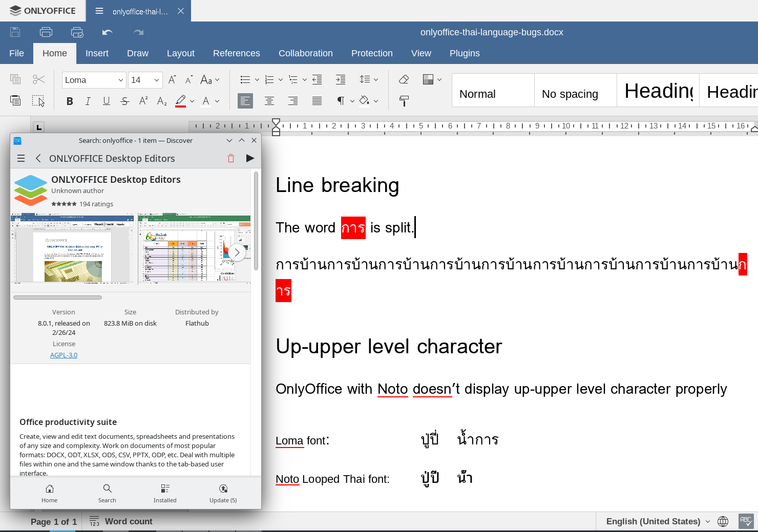Open Word count in status bar
The image size is (758, 532).
[x=121, y=521]
